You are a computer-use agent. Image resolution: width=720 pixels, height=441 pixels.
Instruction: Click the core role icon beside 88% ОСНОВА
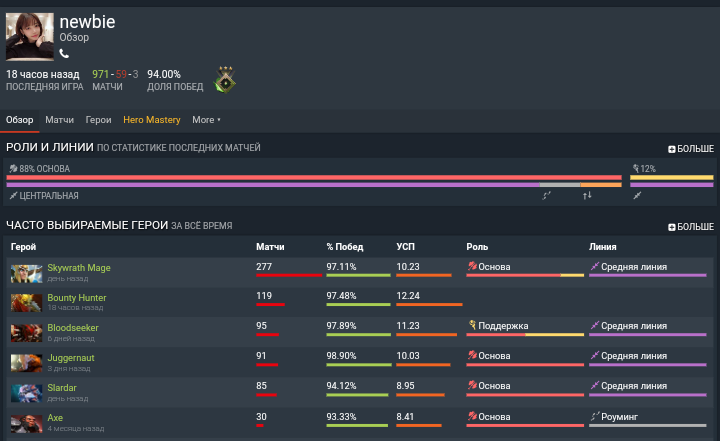pyautogui.click(x=13, y=169)
